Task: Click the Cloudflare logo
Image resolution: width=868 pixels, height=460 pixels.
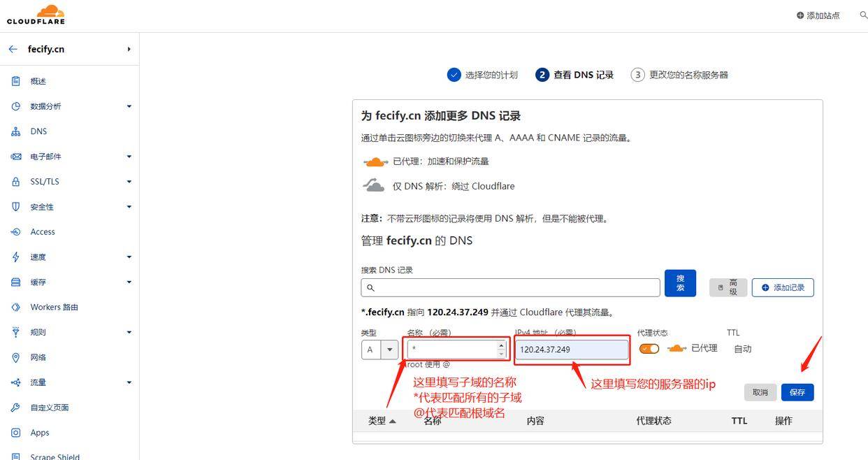Action: tap(36, 15)
